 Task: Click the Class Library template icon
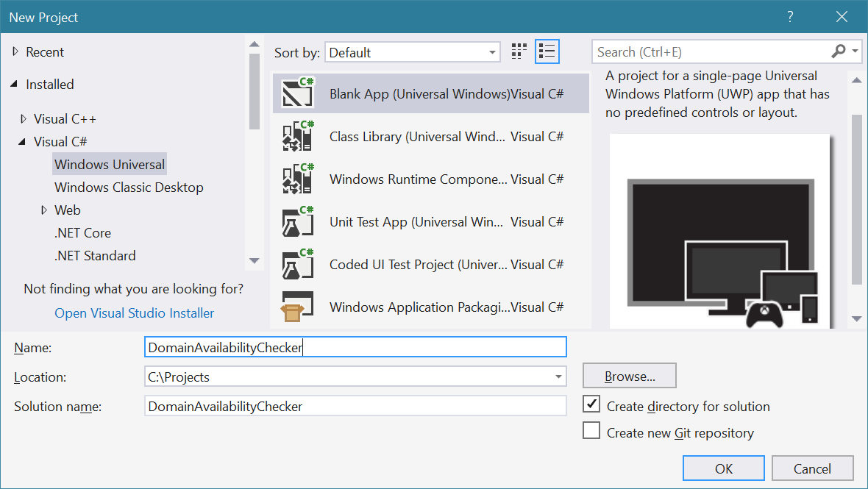[x=298, y=136]
